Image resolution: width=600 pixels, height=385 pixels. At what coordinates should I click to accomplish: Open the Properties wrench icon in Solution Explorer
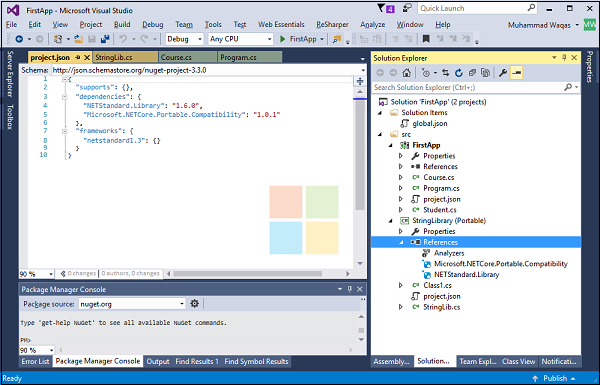(x=503, y=73)
